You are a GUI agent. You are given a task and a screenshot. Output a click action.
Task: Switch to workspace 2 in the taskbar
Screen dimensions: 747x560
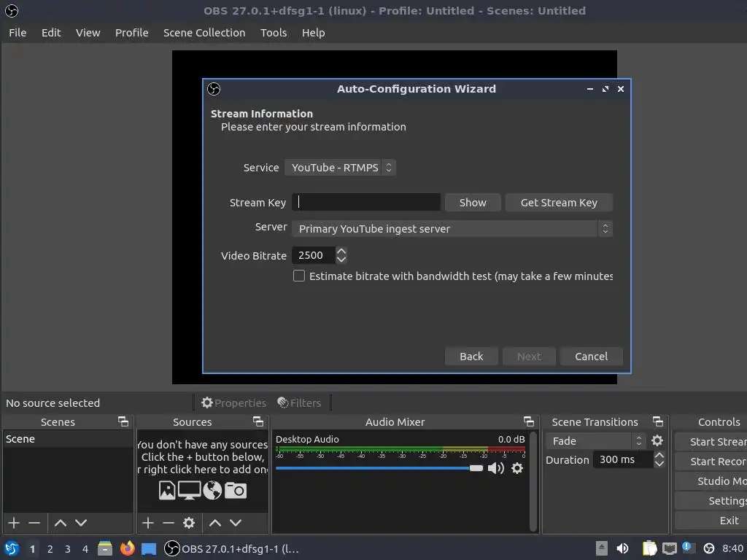tap(50, 549)
